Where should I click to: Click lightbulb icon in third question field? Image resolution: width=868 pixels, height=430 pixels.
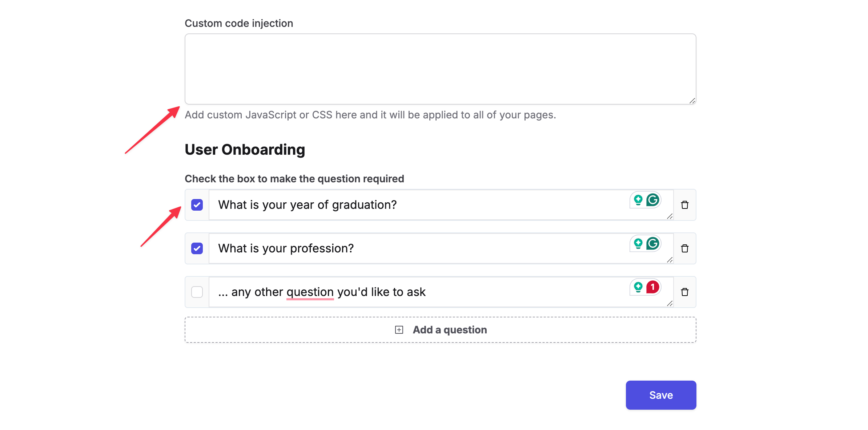(638, 287)
